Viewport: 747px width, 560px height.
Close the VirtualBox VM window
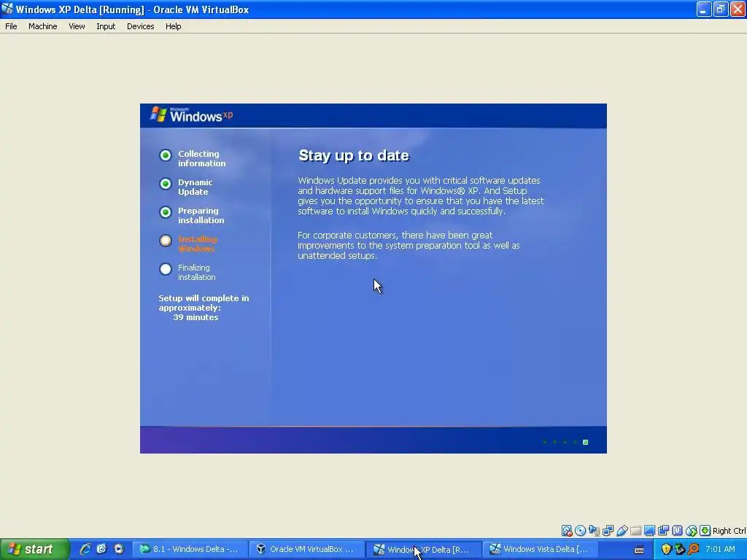click(x=738, y=9)
